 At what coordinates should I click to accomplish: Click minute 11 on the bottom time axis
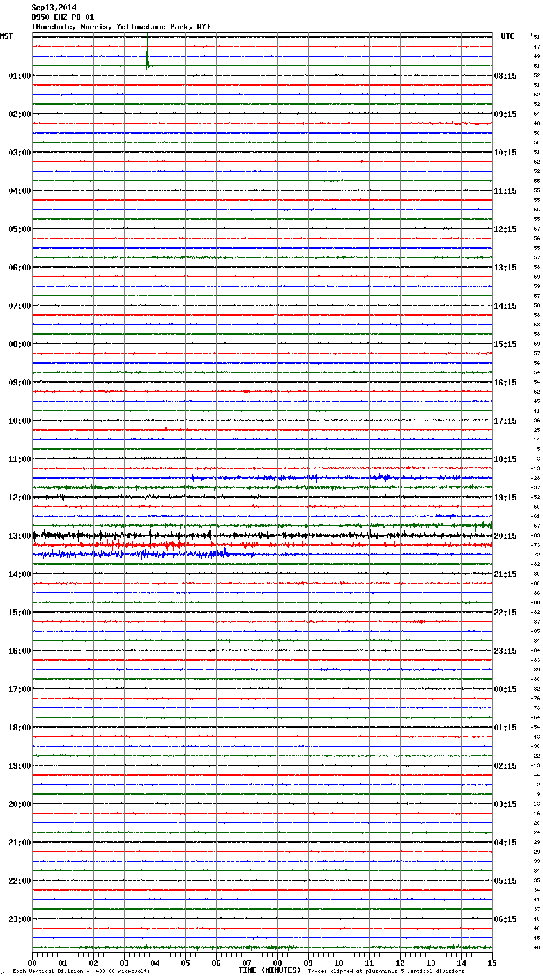tap(369, 963)
